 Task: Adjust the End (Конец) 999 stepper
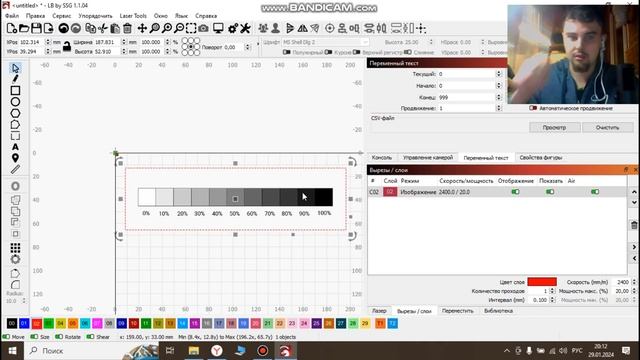point(498,98)
